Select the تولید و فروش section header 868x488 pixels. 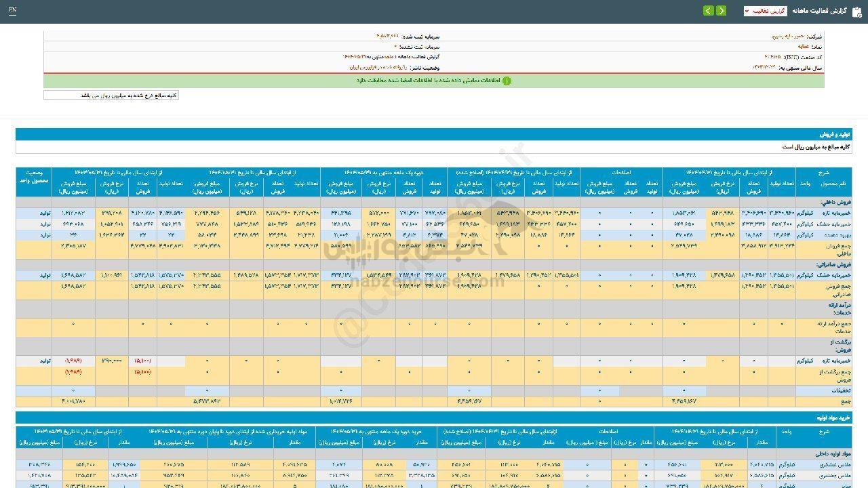coord(835,135)
